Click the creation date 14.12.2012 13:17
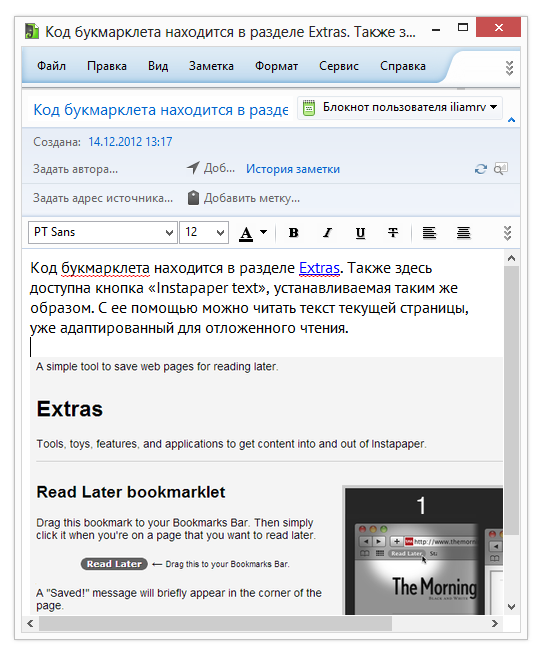The width and height of the screenshot is (539, 653). tap(130, 142)
